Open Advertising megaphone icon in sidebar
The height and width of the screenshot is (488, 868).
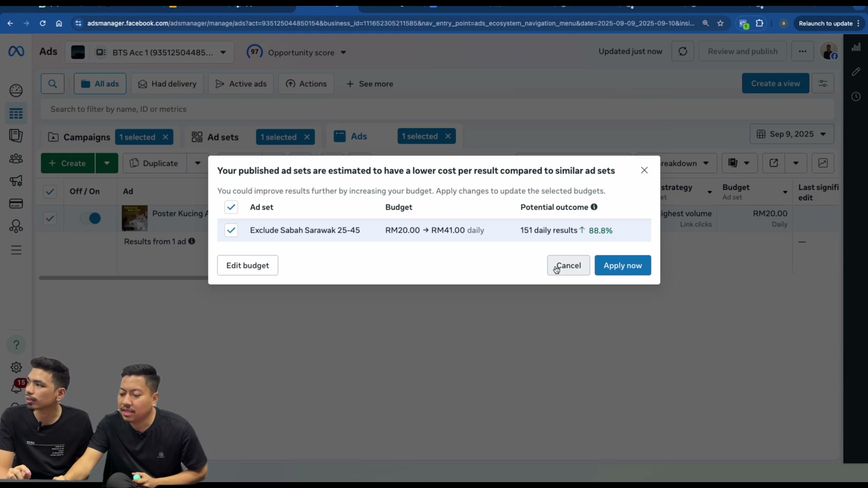16,181
